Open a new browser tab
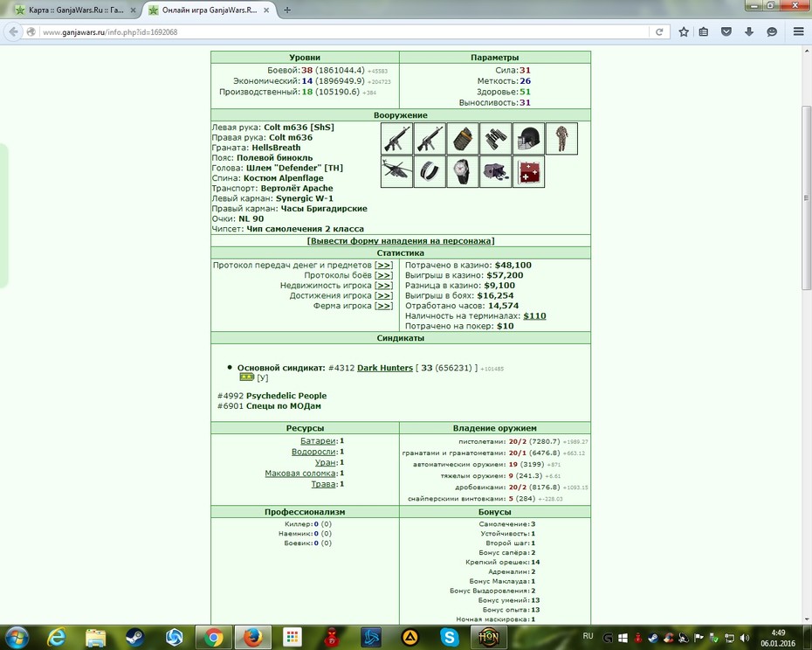 click(x=287, y=10)
